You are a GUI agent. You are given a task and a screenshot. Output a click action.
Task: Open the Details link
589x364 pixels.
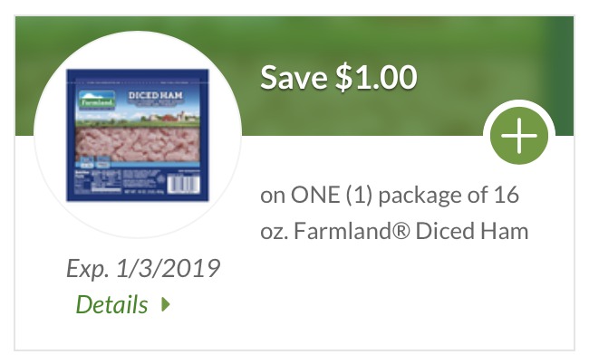pyautogui.click(x=111, y=305)
